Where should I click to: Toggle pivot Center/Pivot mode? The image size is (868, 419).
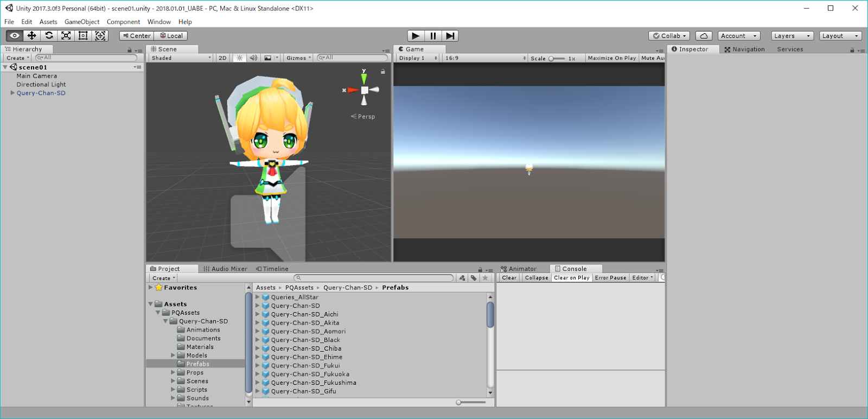point(137,36)
